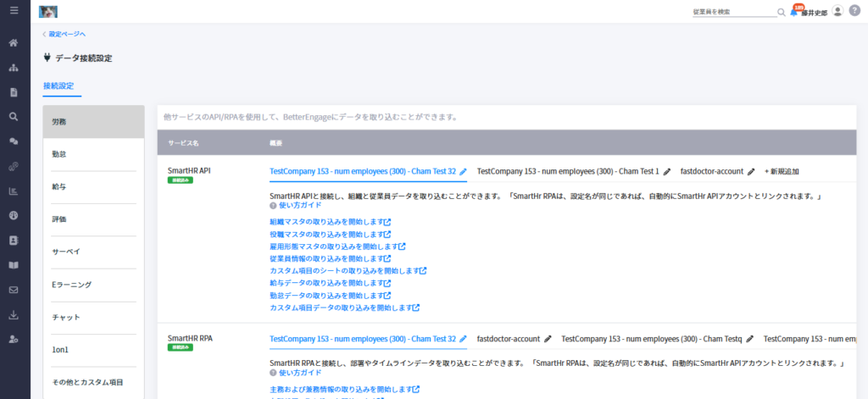This screenshot has width=868, height=399.
Task: Switch to SmartHR API Cham Test 1 account tab
Action: (568, 172)
